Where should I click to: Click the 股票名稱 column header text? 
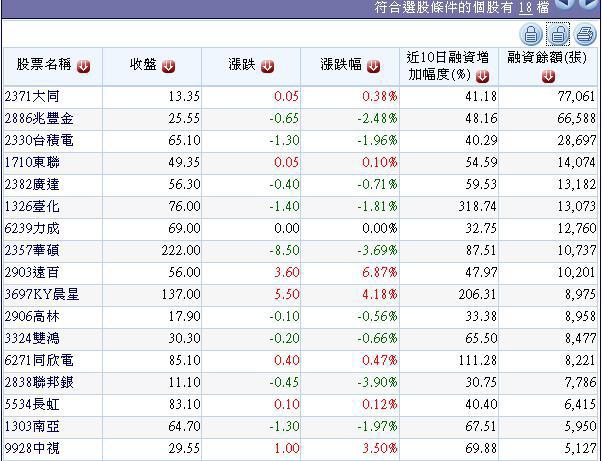pyautogui.click(x=44, y=64)
